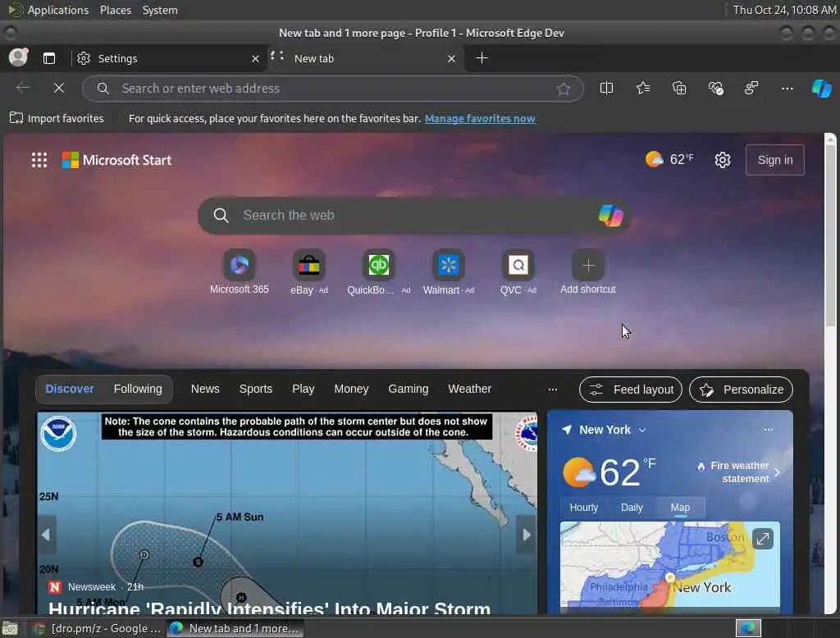The height and width of the screenshot is (638, 840).
Task: Open the Microsoft apps grid launcher
Action: coord(39,160)
